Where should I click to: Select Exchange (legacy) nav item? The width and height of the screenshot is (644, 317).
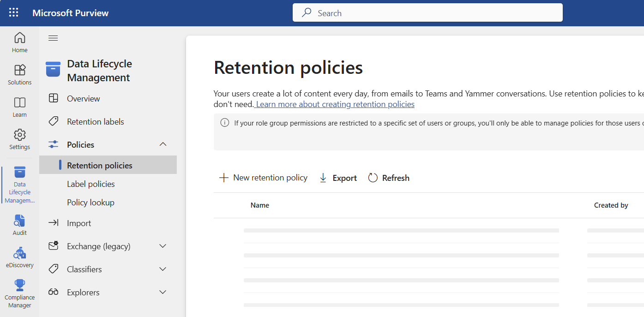point(99,246)
